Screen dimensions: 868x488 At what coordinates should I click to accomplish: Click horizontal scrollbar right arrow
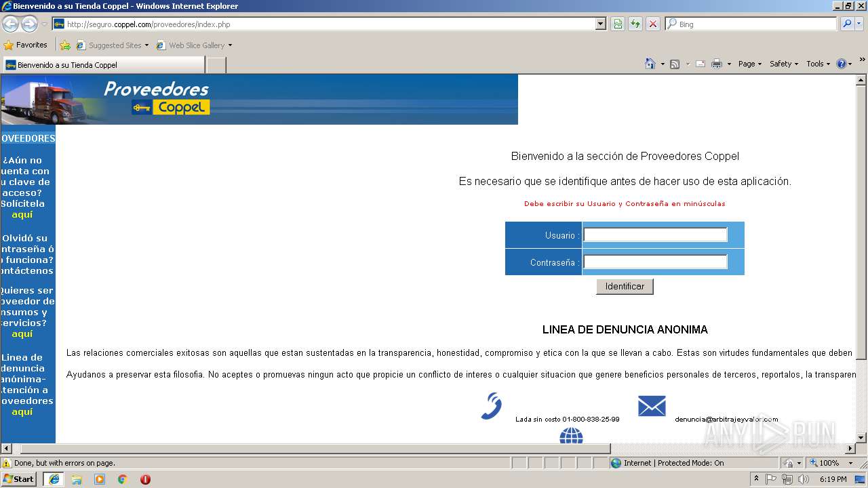pos(850,449)
